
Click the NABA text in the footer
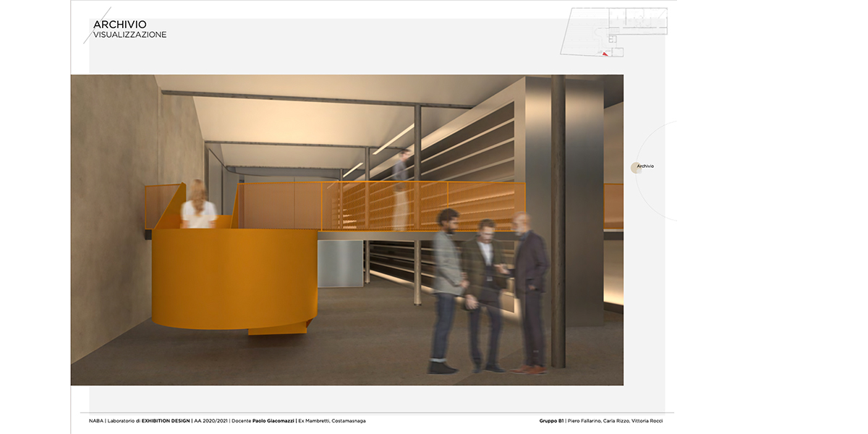[96, 421]
